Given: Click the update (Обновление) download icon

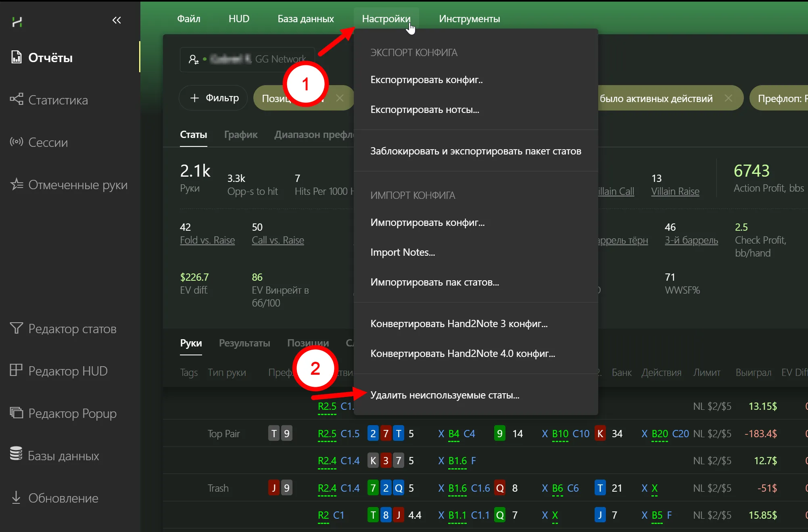Looking at the screenshot, I should (16, 497).
